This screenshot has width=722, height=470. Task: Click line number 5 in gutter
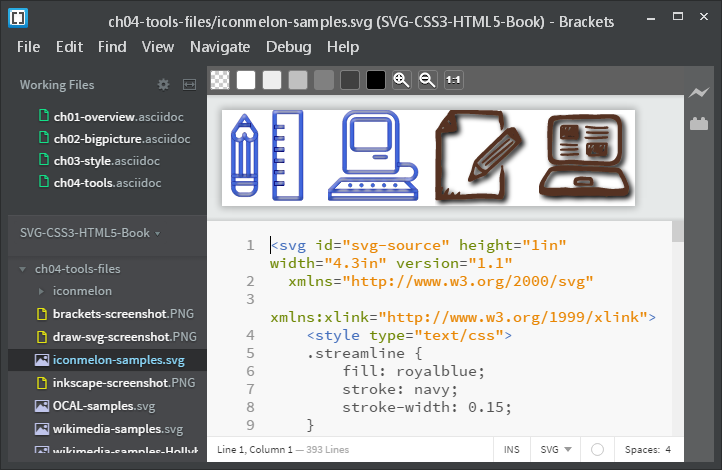pyautogui.click(x=250, y=353)
